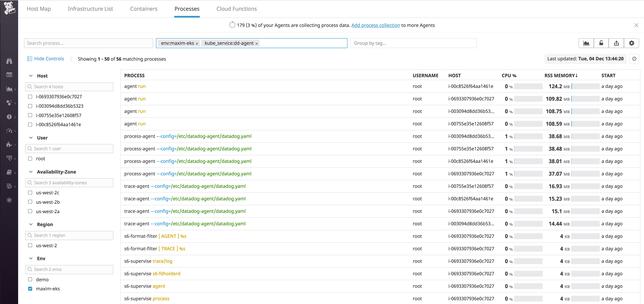
Task: Open the Dashboards icon in sidebar
Action: tap(9, 89)
